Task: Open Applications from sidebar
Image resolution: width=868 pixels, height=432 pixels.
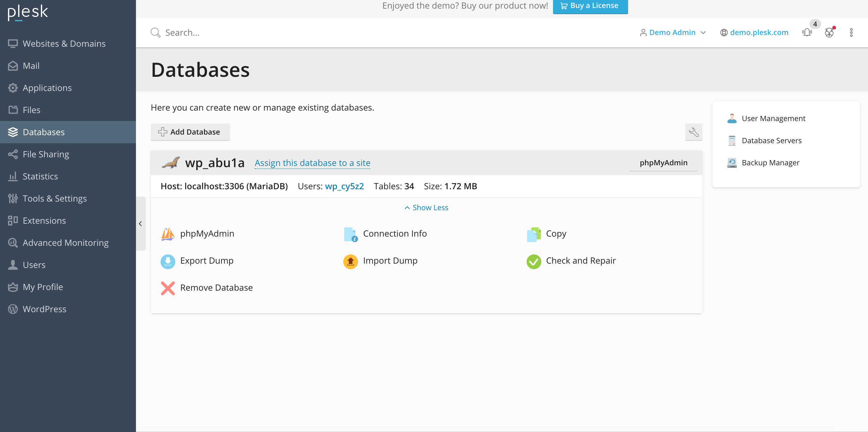Action: (x=68, y=88)
